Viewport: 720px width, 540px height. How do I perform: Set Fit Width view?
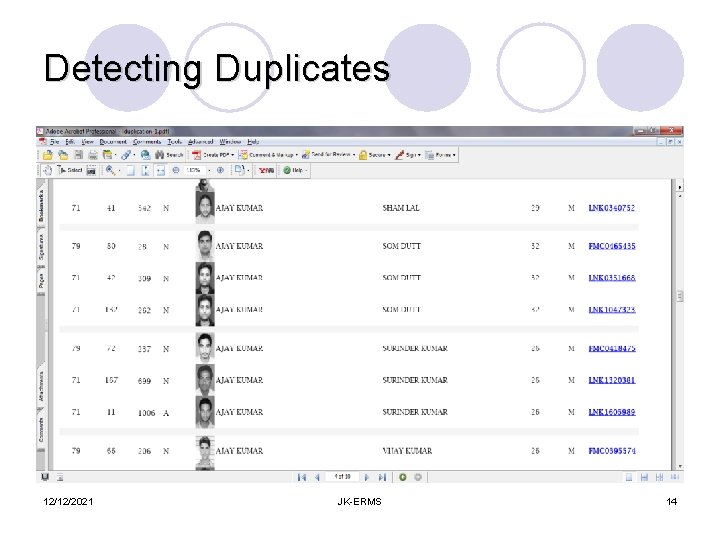tap(160, 170)
